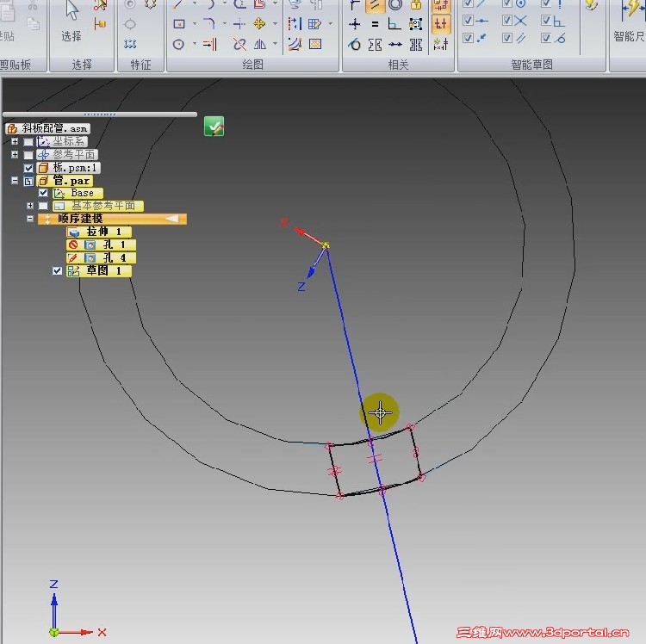Image resolution: width=646 pixels, height=644 pixels.
Task: Expand the 坐标系 tree node
Action: 15,141
